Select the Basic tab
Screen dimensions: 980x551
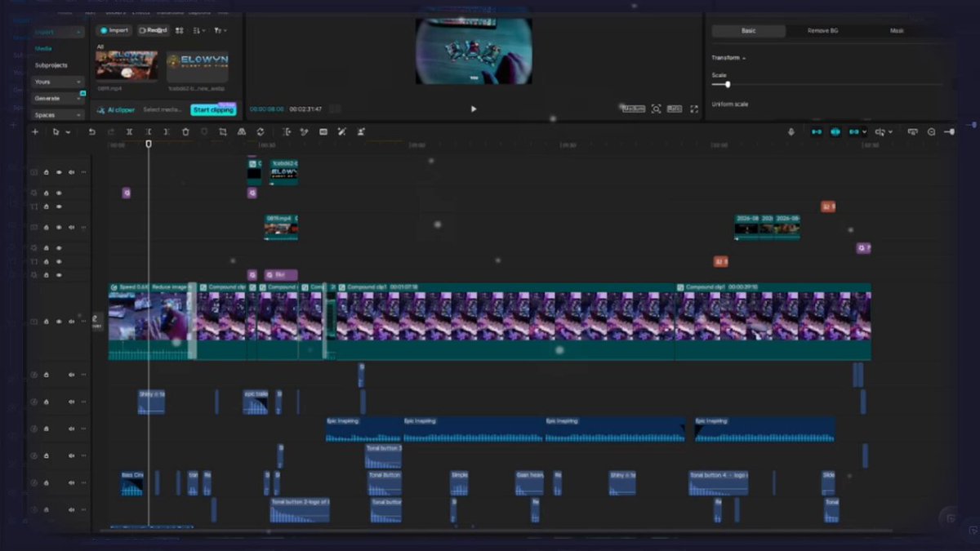(x=749, y=31)
